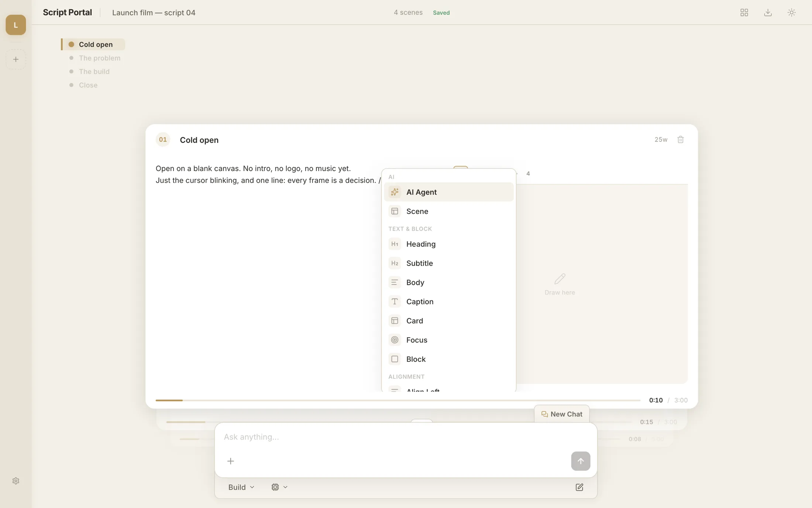
Task: Go to Cold open in outline
Action: click(x=93, y=44)
